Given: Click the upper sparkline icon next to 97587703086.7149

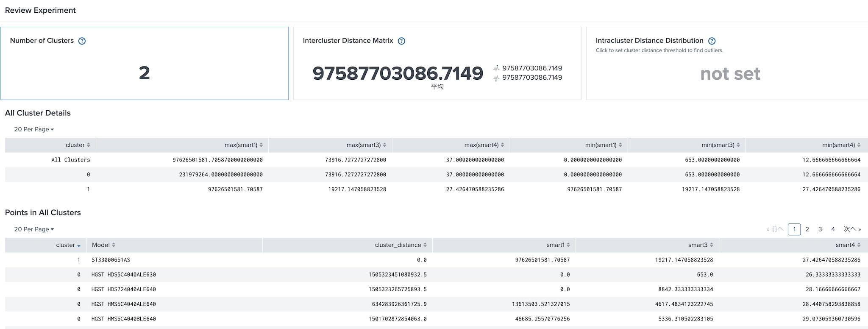Looking at the screenshot, I should [496, 68].
